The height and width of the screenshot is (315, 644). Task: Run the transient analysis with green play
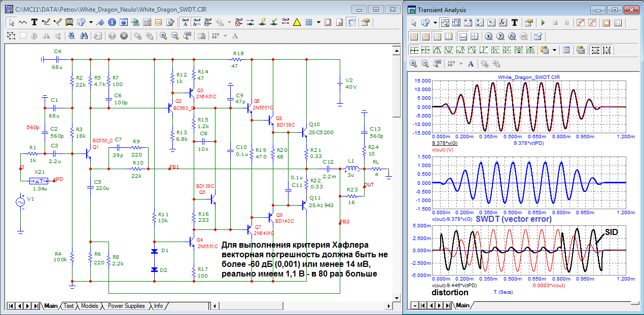click(x=543, y=23)
